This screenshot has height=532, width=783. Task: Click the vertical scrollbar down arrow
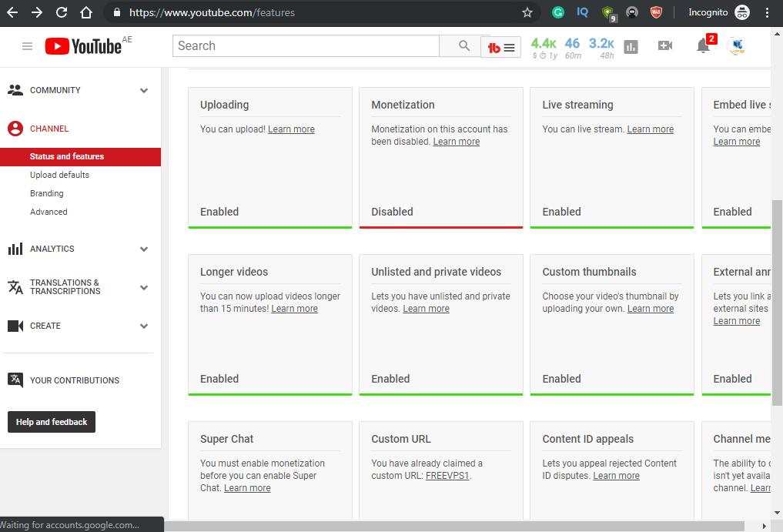(777, 513)
